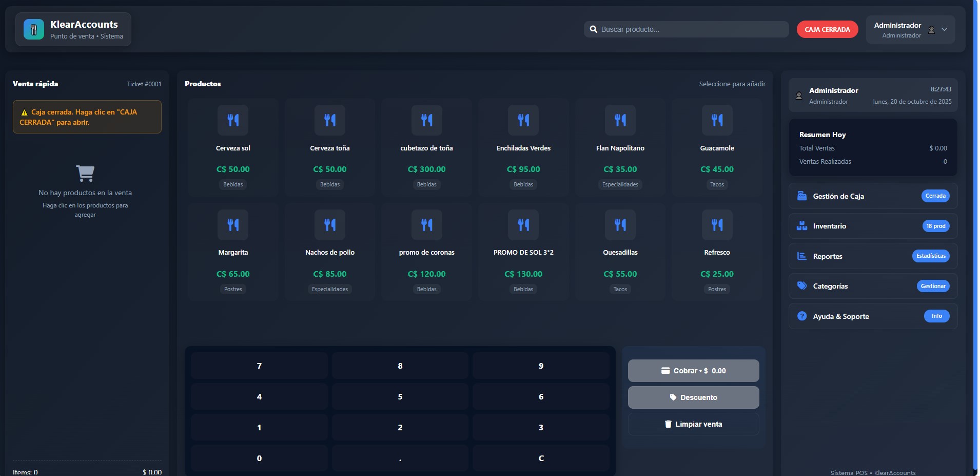Click the Descuento button
This screenshot has height=476, width=980.
pyautogui.click(x=693, y=397)
